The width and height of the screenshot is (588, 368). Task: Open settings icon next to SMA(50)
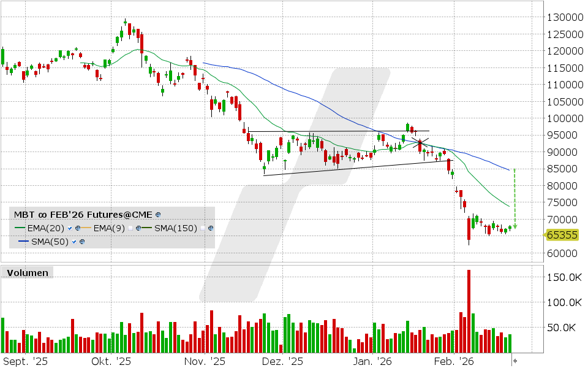coord(82,242)
